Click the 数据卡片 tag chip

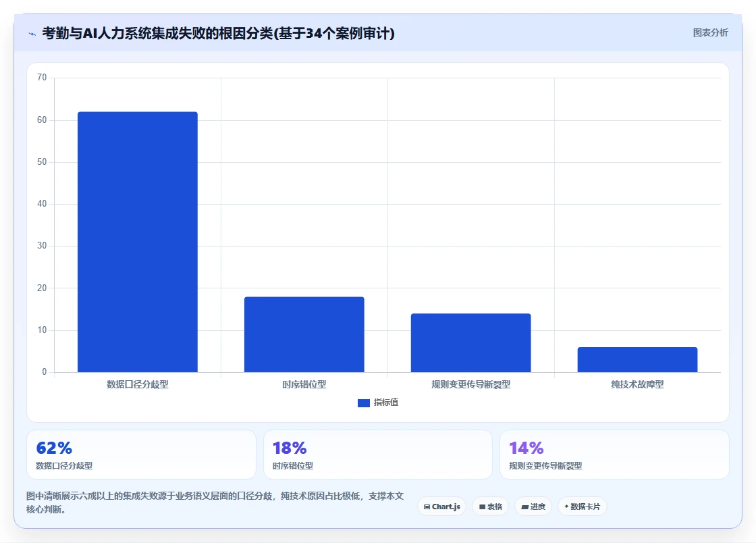(582, 507)
